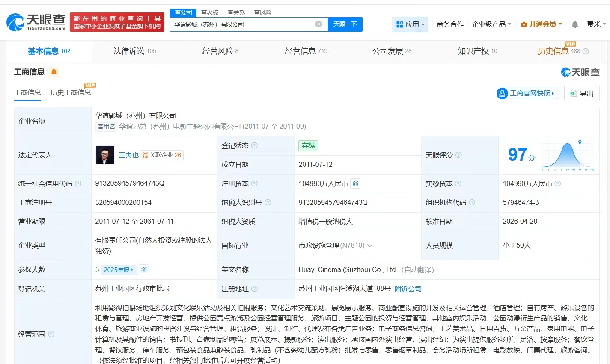Image resolution: width=610 pixels, height=364 pixels.
Task: Click the alert bell beside 工商信息 heading
Action: (x=54, y=72)
